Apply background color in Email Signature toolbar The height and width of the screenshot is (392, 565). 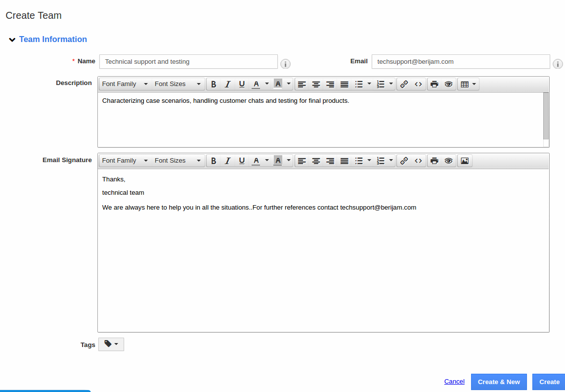tap(278, 161)
